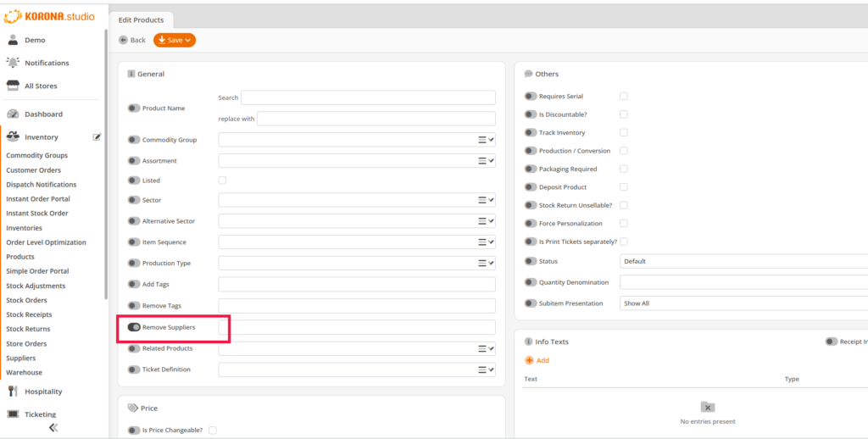Check the Is Price Changeable? checkbox
The width and height of the screenshot is (868, 439).
pyautogui.click(x=213, y=431)
